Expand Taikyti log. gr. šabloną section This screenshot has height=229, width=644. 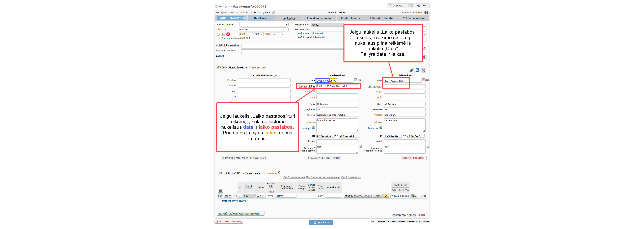323,177
